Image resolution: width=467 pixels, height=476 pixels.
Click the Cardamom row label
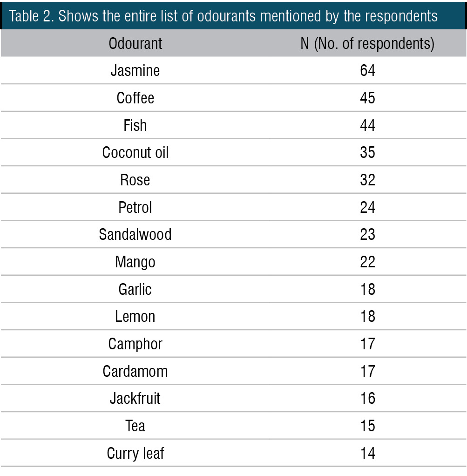pyautogui.click(x=135, y=371)
